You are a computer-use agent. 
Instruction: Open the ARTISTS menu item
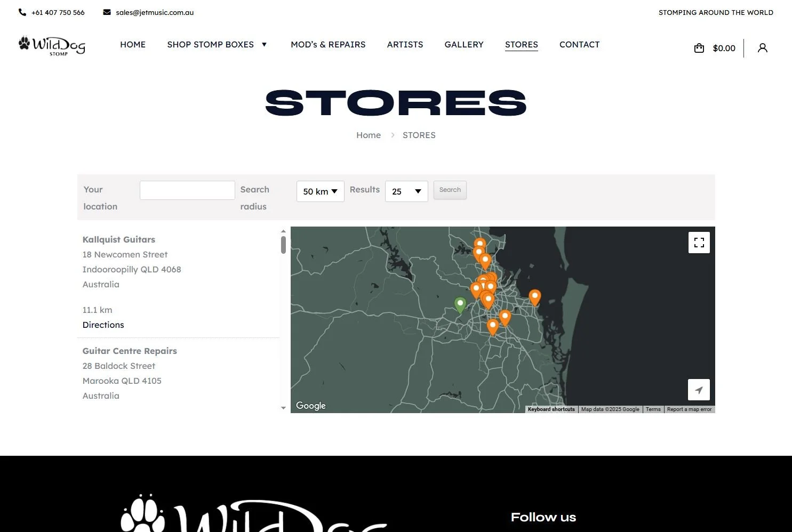click(x=405, y=44)
